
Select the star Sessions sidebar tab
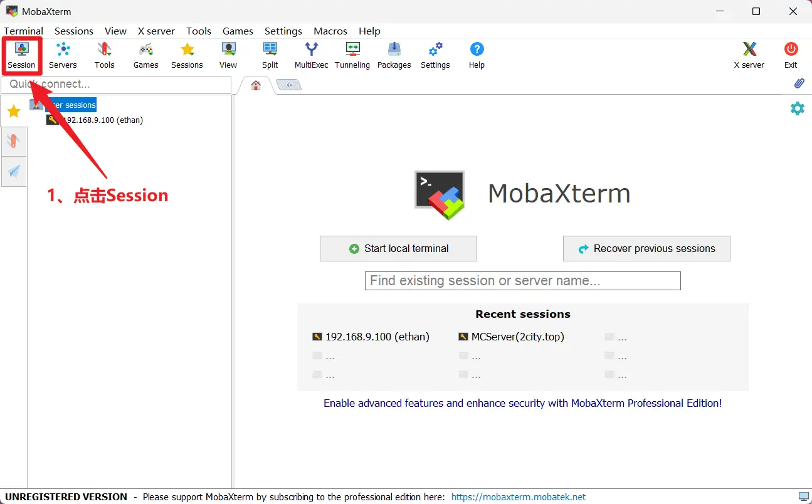pyautogui.click(x=14, y=112)
